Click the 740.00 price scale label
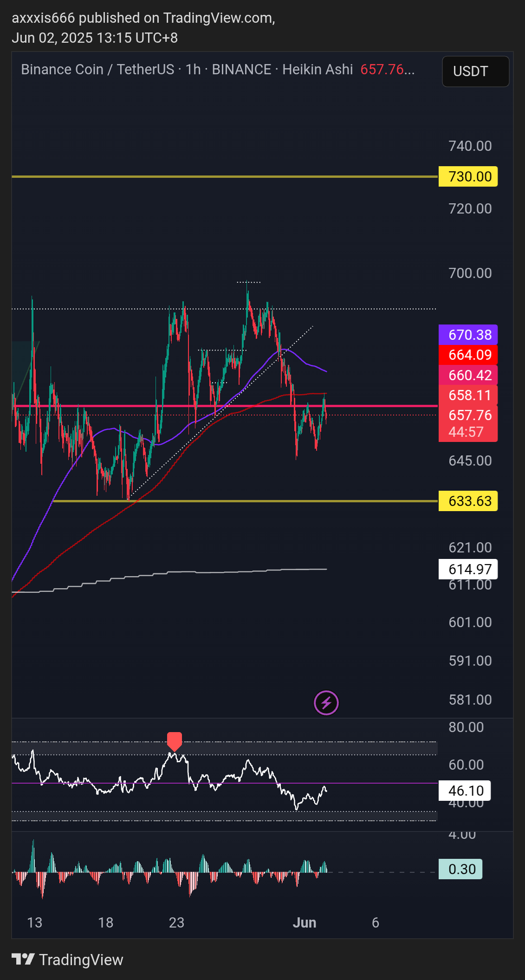Screen dimensions: 525x980 (470, 146)
